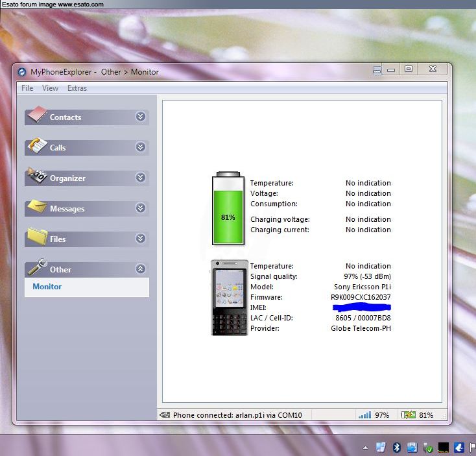This screenshot has width=476, height=456.
Task: Expand the Calls section chevron
Action: [140, 147]
